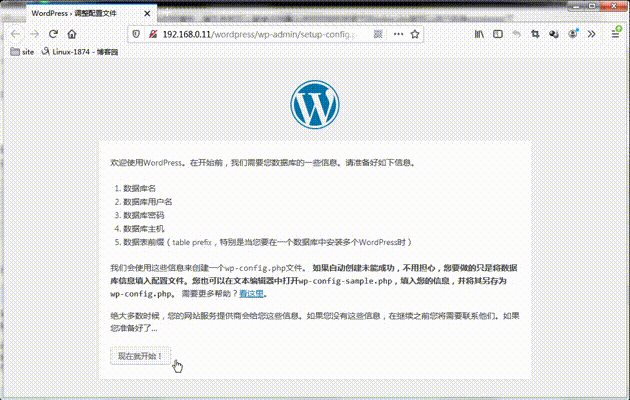Open the 看这里 help link
This screenshot has width=630, height=400.
[251, 294]
